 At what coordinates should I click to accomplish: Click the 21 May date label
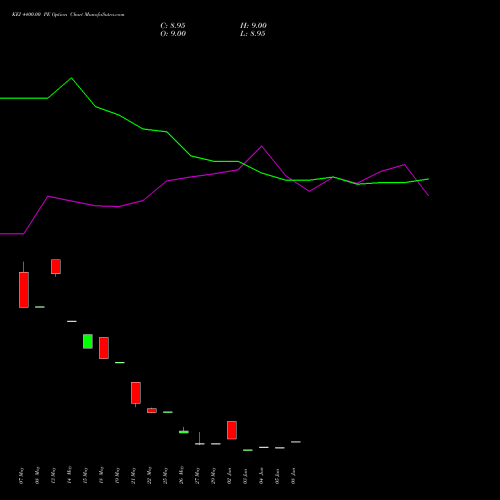click(134, 476)
